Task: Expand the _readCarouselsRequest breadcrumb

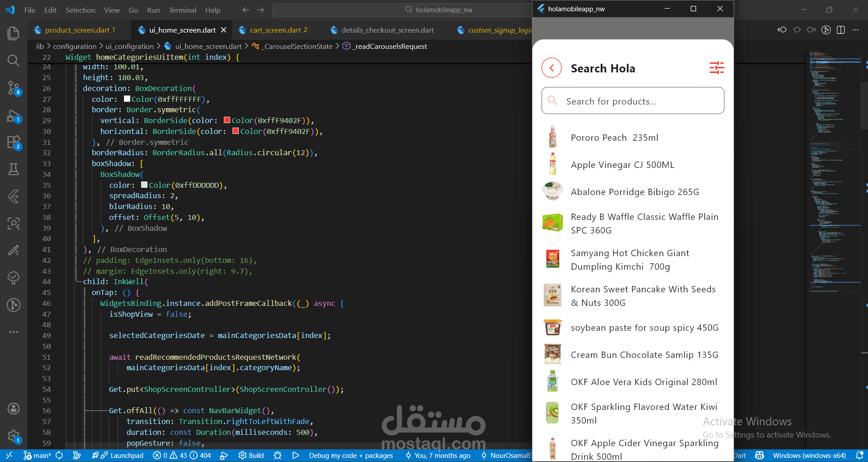Action: pos(390,46)
